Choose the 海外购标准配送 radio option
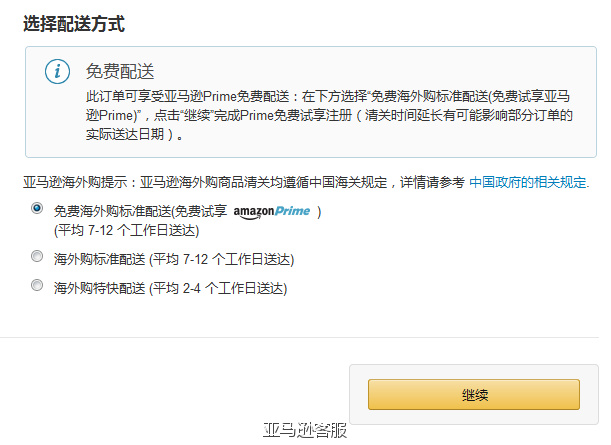611x445 pixels. click(x=37, y=256)
